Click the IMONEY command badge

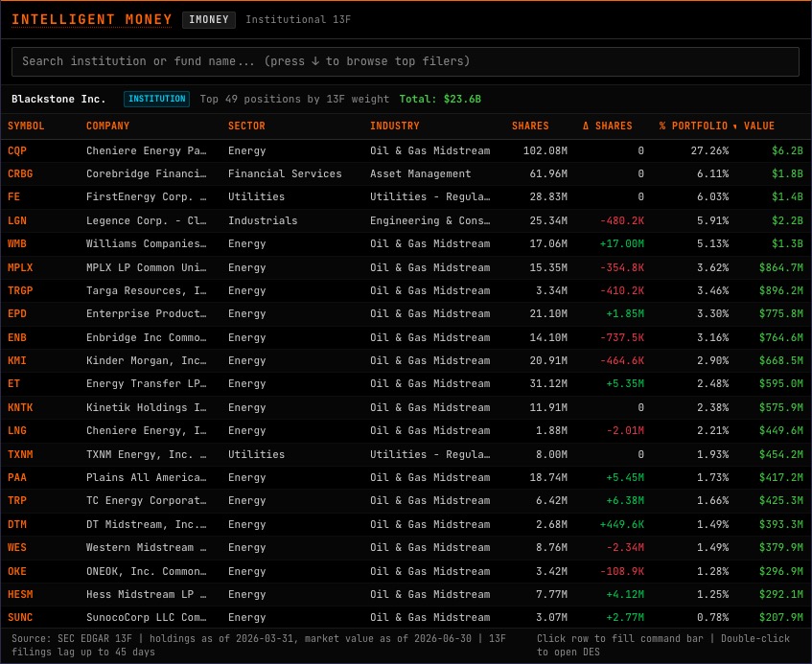pyautogui.click(x=209, y=20)
